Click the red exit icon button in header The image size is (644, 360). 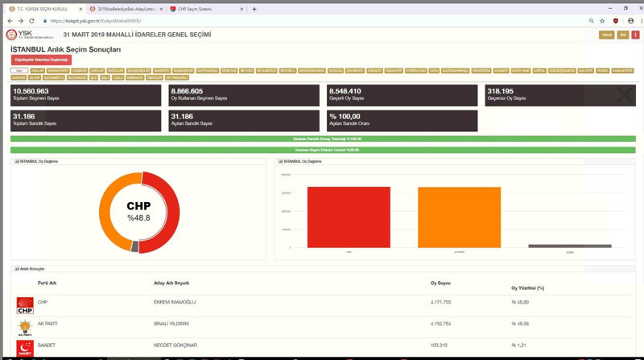(x=635, y=35)
